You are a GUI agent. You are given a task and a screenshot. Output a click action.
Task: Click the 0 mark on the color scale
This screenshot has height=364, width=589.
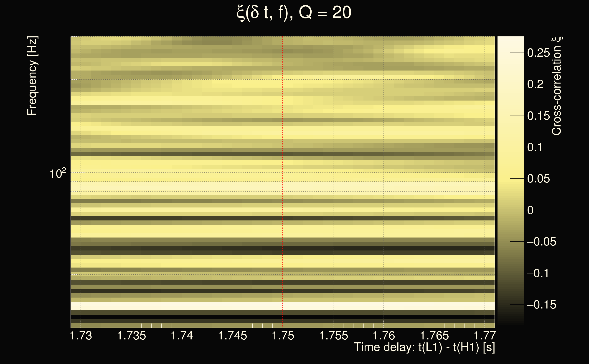pos(530,210)
